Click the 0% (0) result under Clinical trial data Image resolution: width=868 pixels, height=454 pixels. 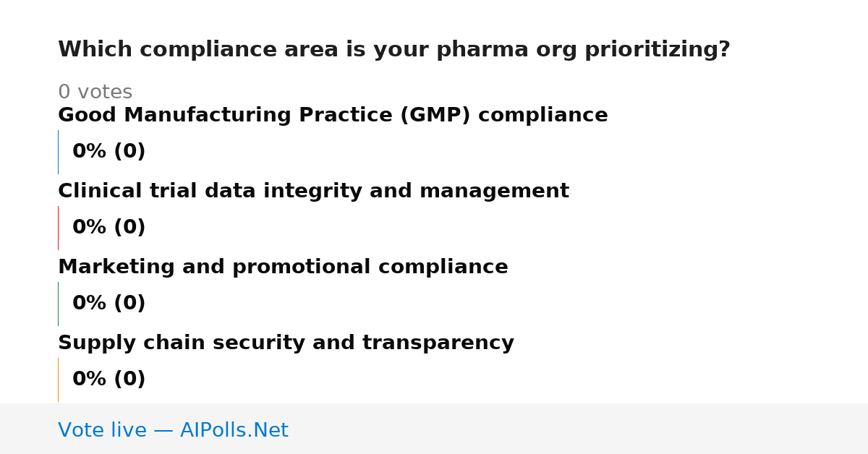(x=109, y=228)
